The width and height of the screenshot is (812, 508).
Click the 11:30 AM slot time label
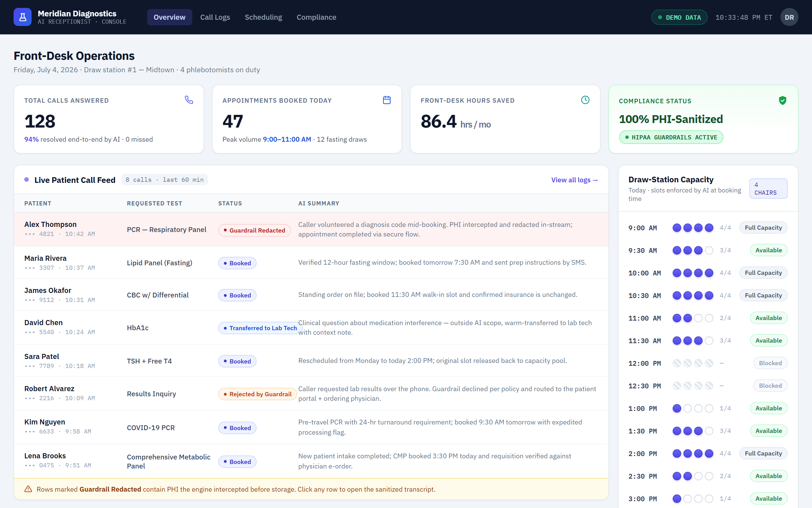coord(645,341)
